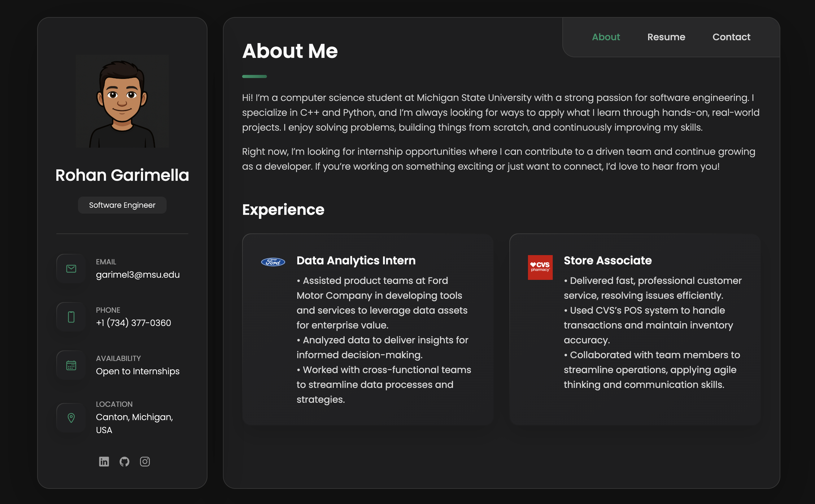Open the Contact tab
815x504 pixels.
tap(731, 37)
